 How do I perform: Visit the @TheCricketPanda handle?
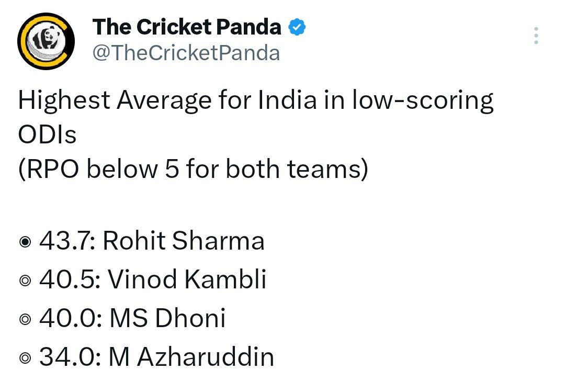[x=186, y=53]
